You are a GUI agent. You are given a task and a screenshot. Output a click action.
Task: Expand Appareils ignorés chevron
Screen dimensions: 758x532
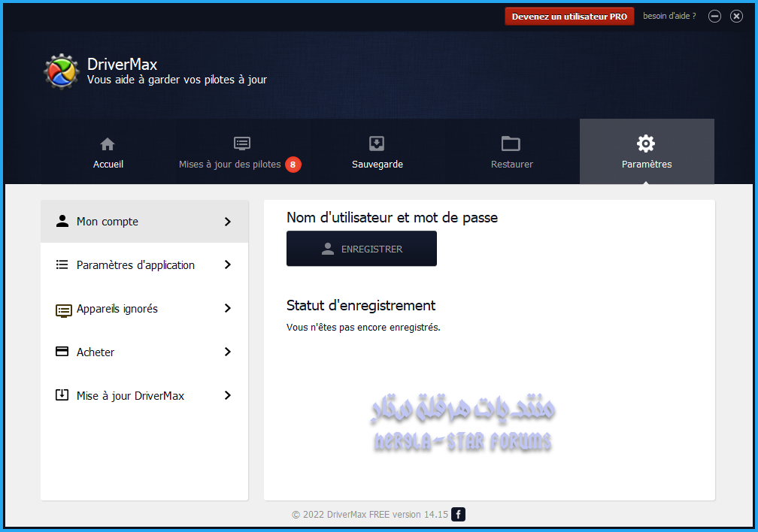228,308
